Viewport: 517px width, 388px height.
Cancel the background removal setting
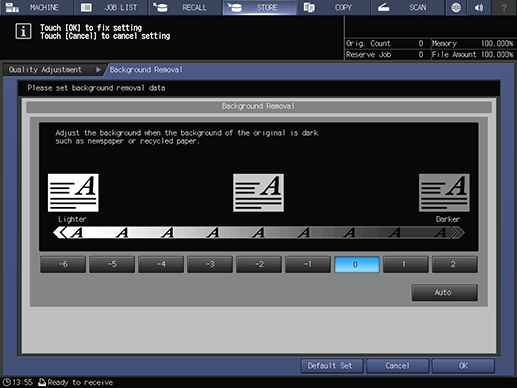pos(397,366)
